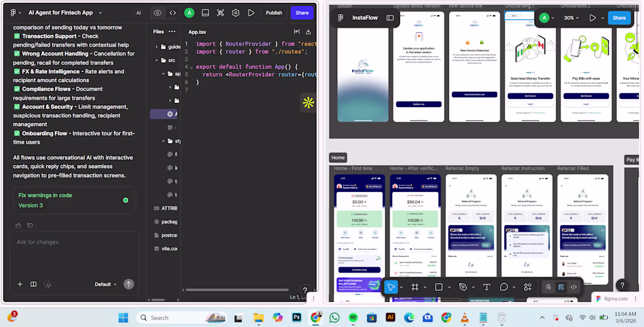Click the Publish button
The width and height of the screenshot is (644, 327).
pyautogui.click(x=274, y=13)
